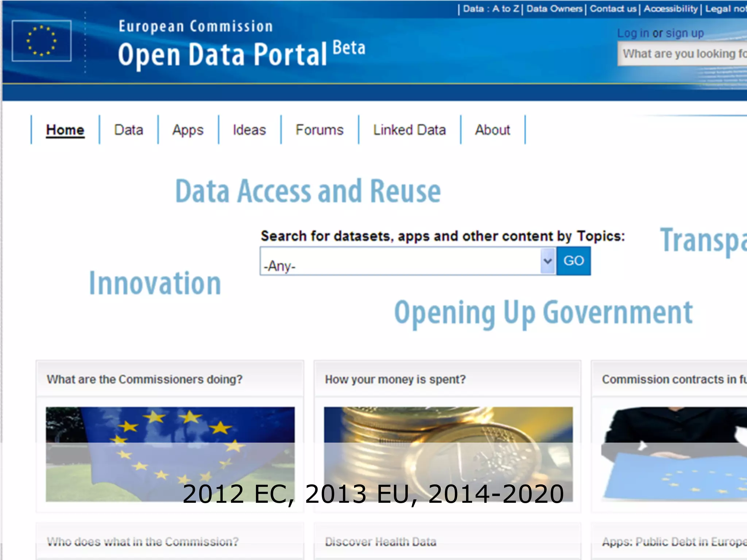Click the euro coins money thumbnail
747x560 pixels.
click(x=448, y=454)
